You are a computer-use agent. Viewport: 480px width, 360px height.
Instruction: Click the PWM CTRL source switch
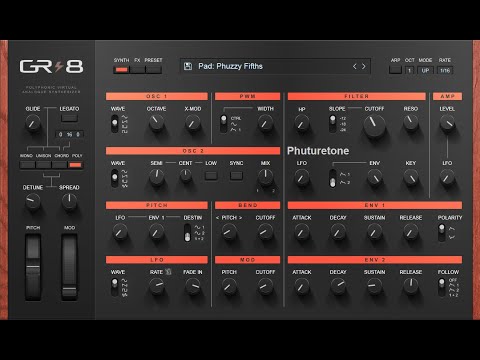[224, 124]
